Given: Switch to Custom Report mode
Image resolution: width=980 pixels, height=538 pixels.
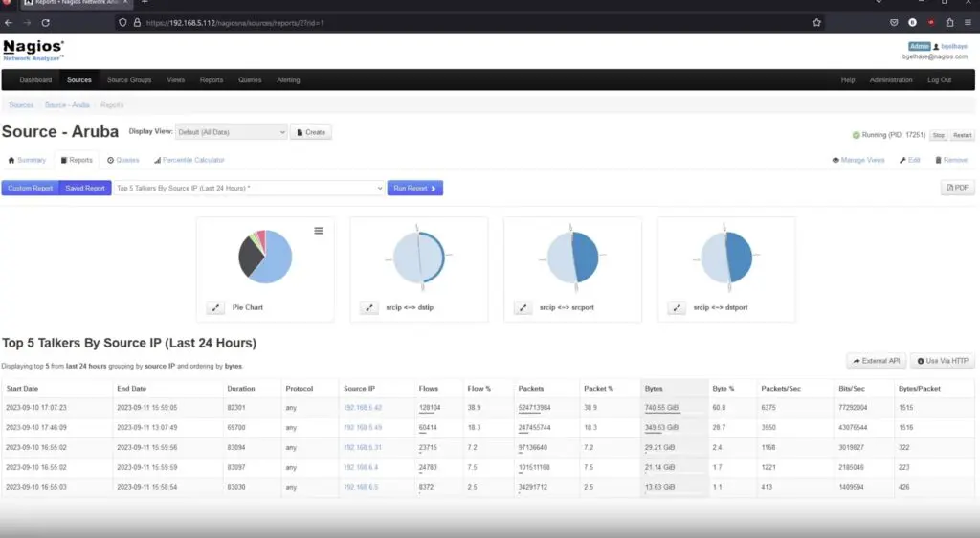Looking at the screenshot, I should pos(31,189).
